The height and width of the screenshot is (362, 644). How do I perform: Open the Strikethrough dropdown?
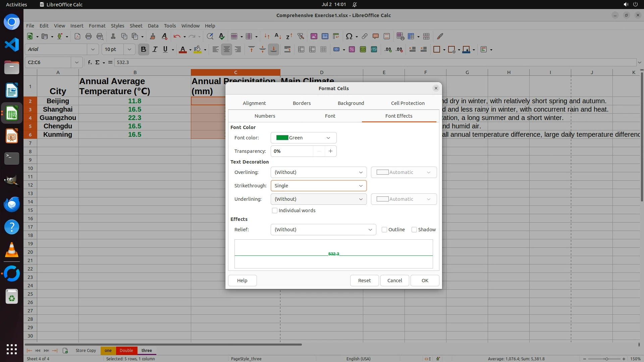318,186
